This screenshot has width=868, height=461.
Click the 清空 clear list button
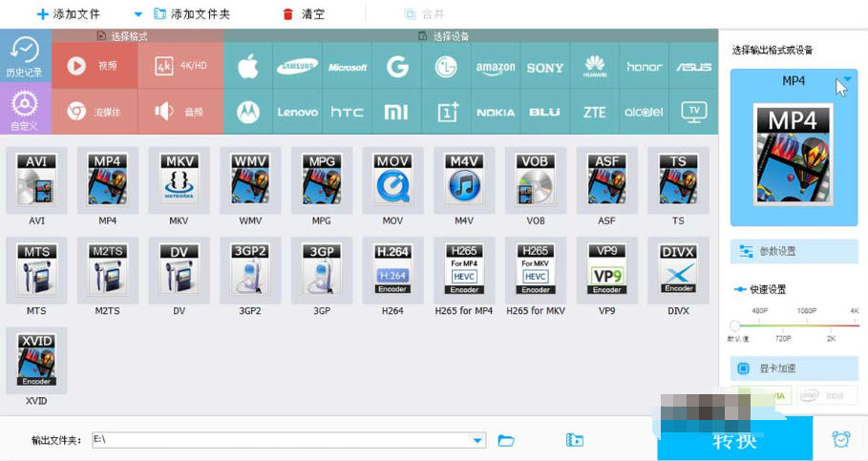[304, 14]
